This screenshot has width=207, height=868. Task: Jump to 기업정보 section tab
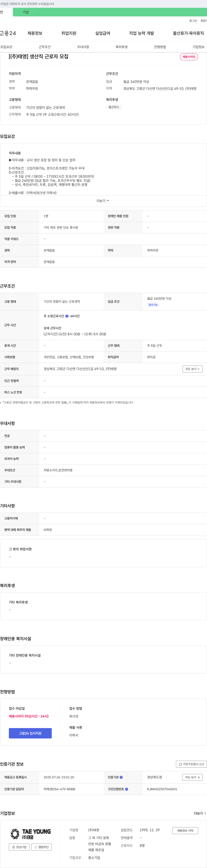pyautogui.click(x=198, y=47)
